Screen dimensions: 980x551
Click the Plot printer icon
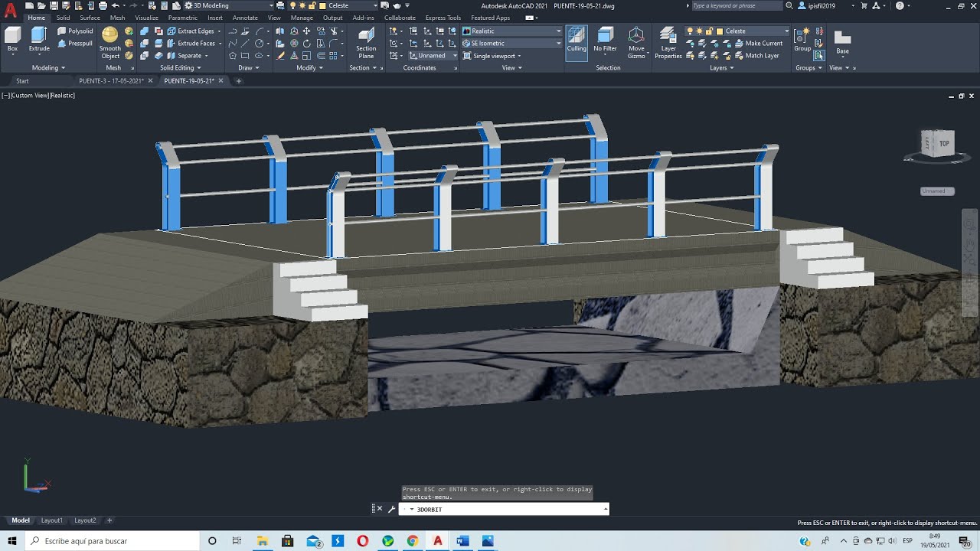[103, 5]
